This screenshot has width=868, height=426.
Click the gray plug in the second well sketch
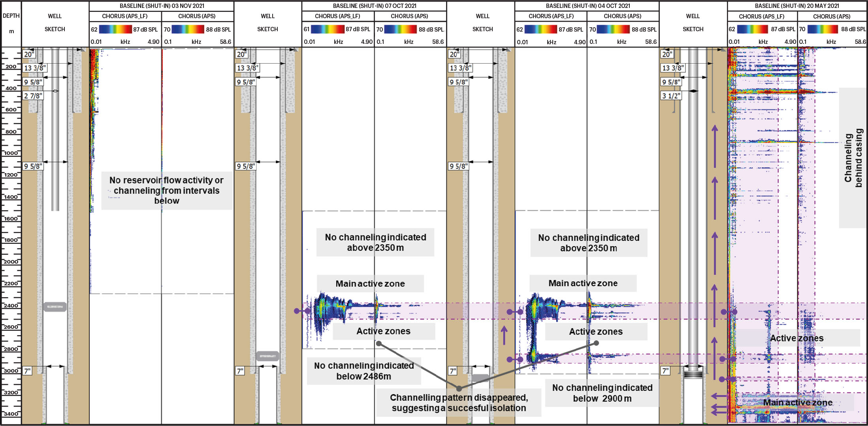(267, 356)
